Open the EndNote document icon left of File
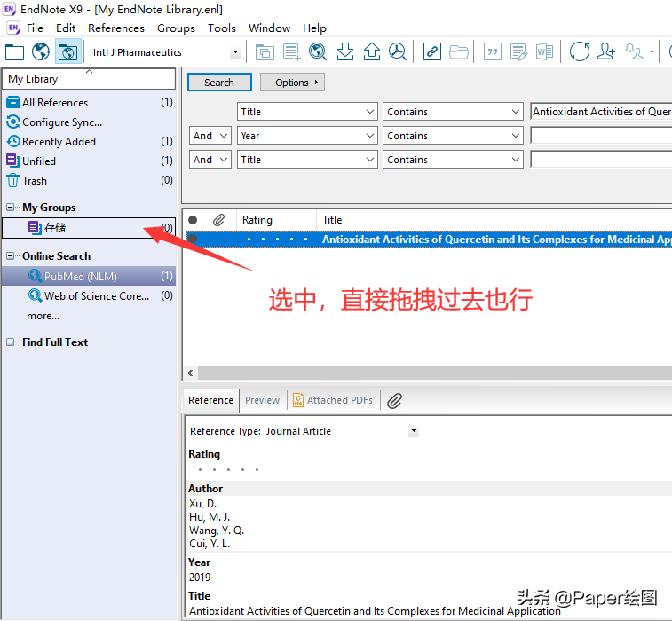The height and width of the screenshot is (621, 672). coord(13,28)
